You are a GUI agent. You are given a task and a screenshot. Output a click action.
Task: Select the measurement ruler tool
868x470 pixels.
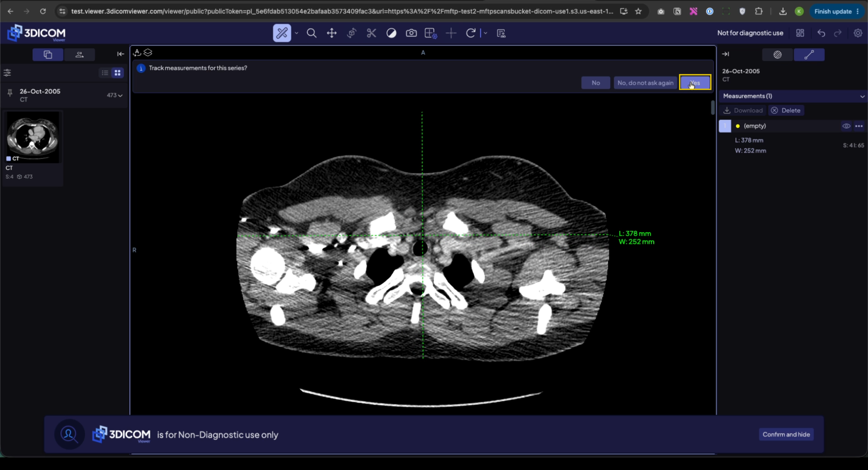point(282,33)
